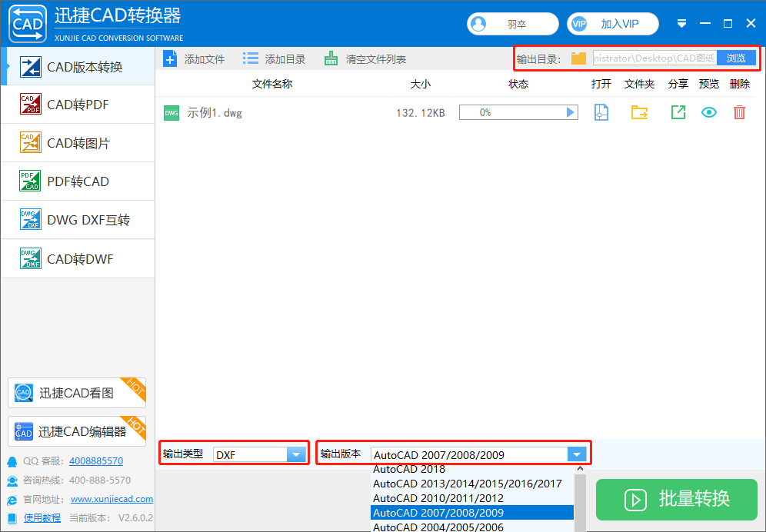Click the output directory folder icon
This screenshot has height=532, width=766.
[x=578, y=58]
